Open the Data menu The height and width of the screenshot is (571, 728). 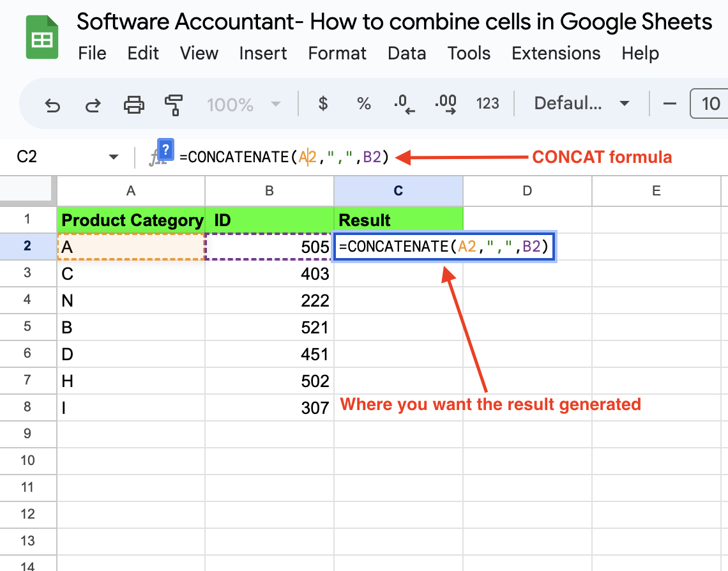coord(407,54)
